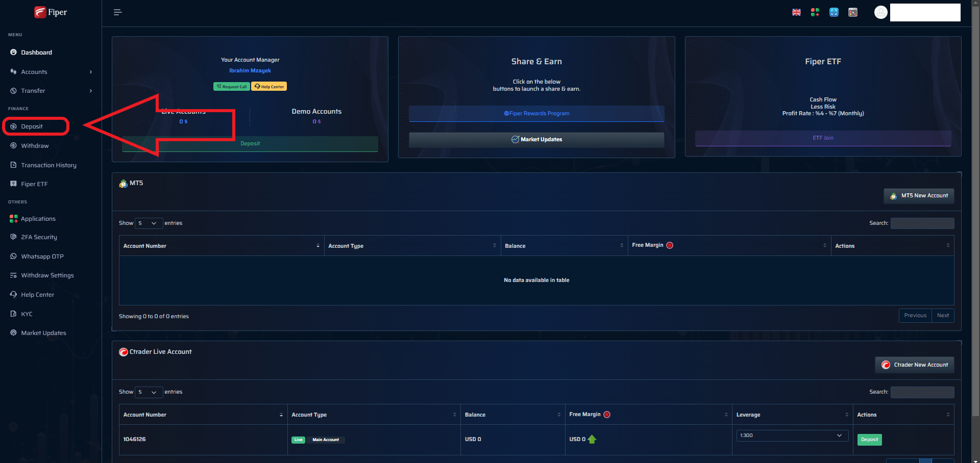Click account manager name Ibrahim Mzayek

tap(250, 71)
